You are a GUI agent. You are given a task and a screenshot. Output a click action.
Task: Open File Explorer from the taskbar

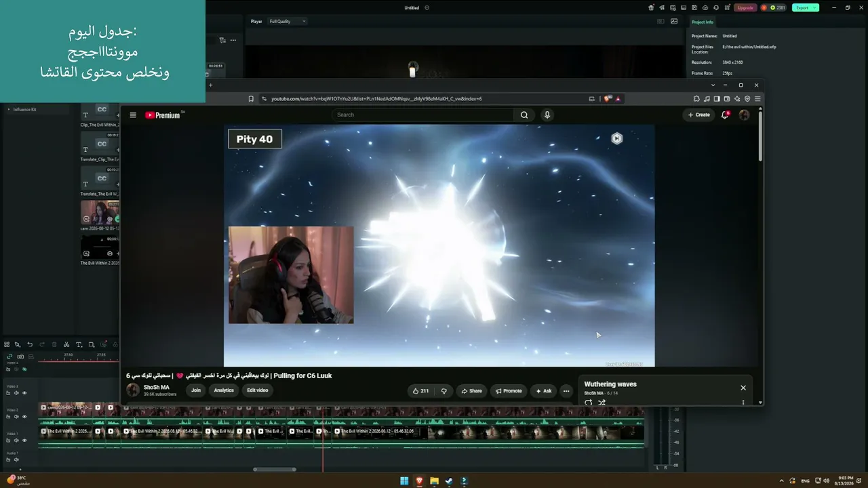434,481
